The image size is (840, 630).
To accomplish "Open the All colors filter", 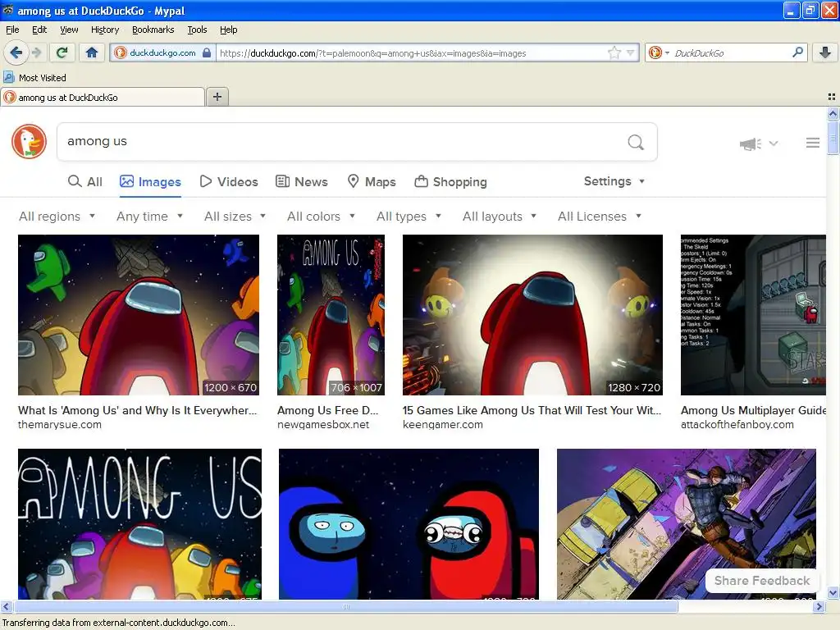I will click(x=321, y=217).
